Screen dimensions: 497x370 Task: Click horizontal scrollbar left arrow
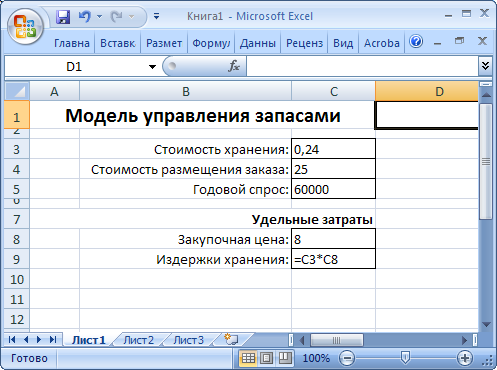[x=302, y=340]
